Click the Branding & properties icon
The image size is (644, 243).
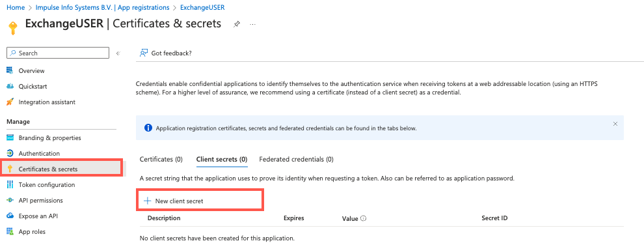(10, 137)
